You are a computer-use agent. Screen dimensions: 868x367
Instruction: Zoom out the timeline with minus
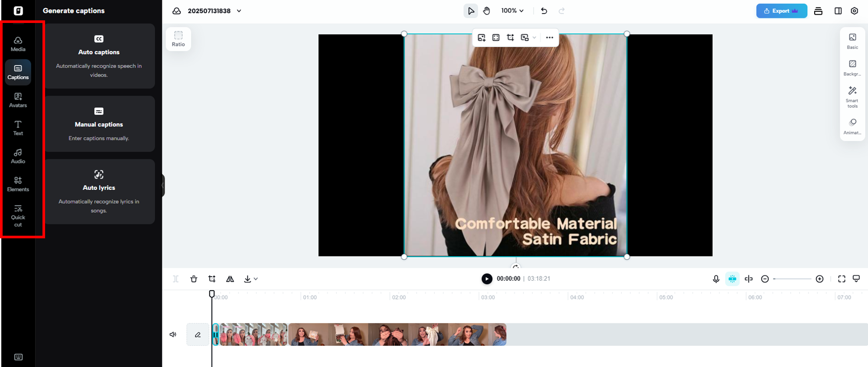point(765,279)
